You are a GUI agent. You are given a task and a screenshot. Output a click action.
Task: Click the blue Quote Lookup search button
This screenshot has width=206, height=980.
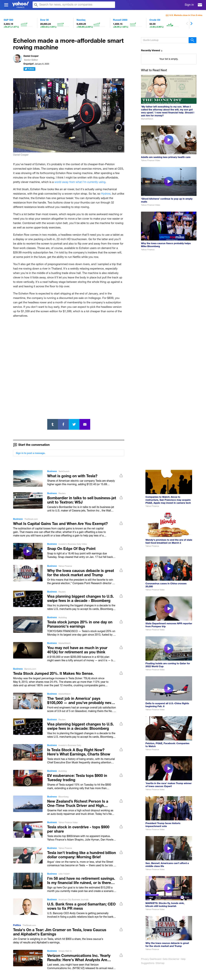192,40
